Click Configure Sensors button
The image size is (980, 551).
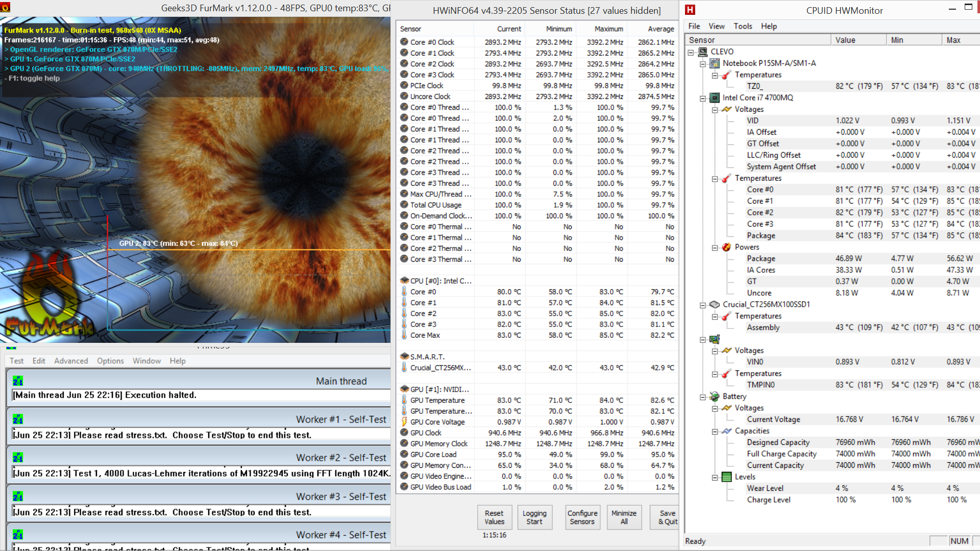pos(582,517)
